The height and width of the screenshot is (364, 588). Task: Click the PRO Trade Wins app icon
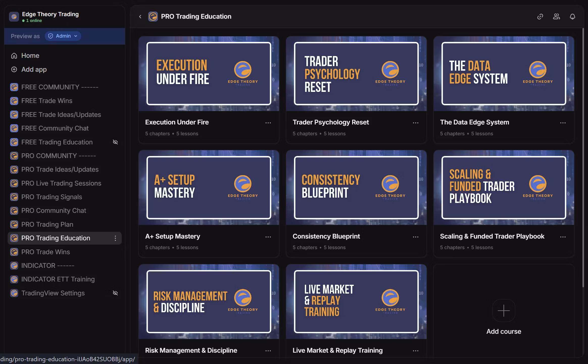point(14,252)
